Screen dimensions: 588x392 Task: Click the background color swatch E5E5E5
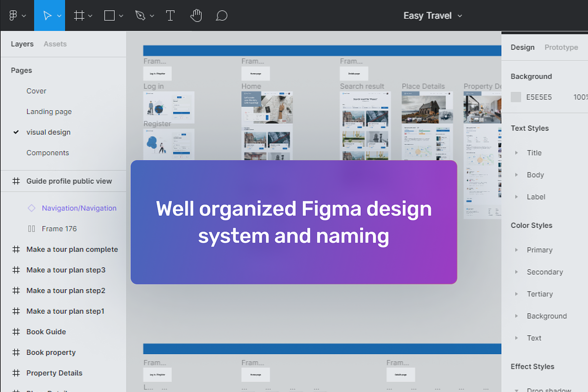point(516,97)
